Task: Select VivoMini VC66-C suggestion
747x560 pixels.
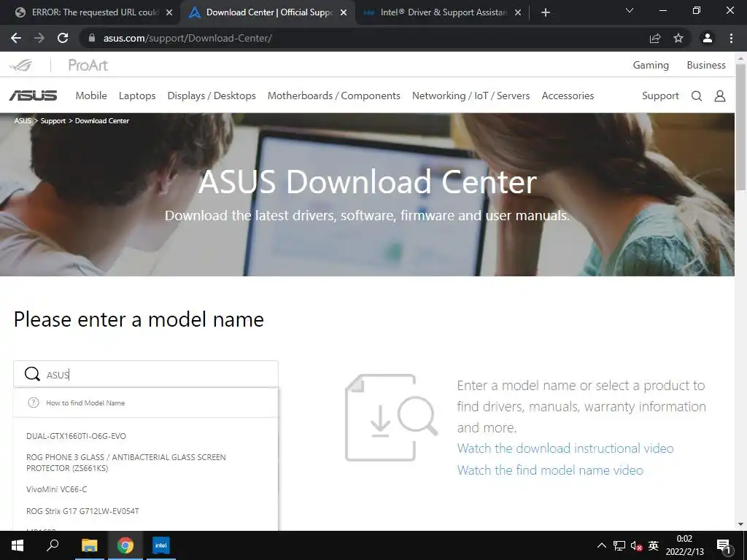Action: (57, 489)
